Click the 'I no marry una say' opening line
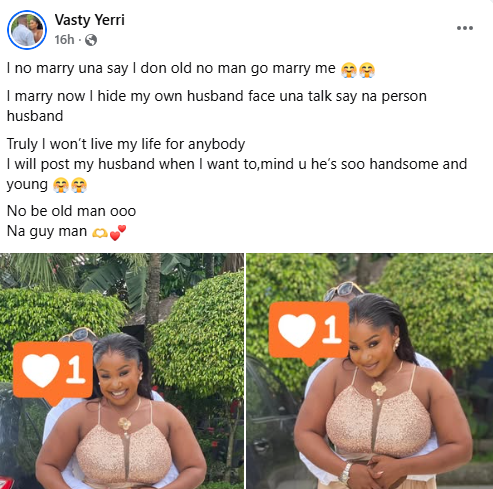The width and height of the screenshot is (493, 489). (x=171, y=68)
